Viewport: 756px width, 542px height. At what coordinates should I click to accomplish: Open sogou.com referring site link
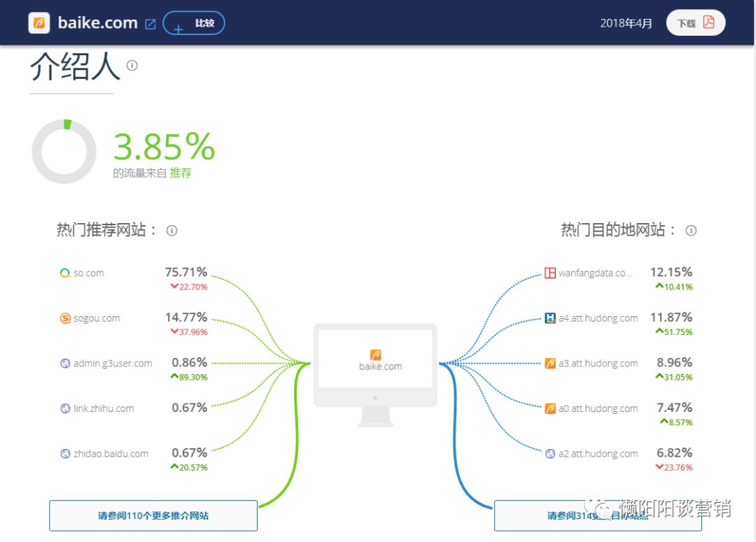[97, 318]
